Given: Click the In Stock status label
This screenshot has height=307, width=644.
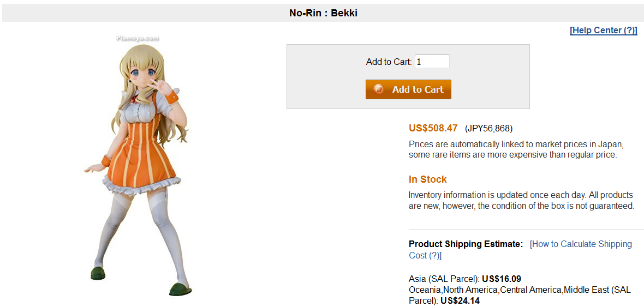Looking at the screenshot, I should (x=427, y=179).
